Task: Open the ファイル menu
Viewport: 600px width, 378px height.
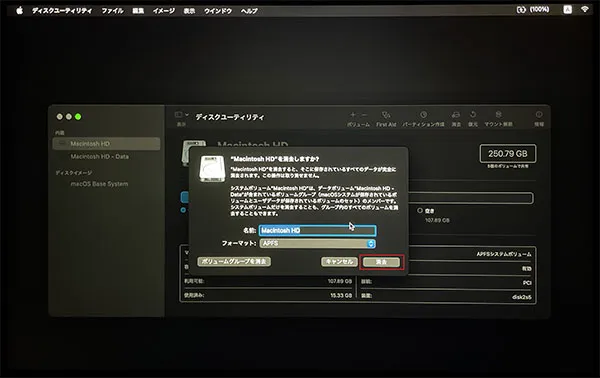Action: (112, 11)
